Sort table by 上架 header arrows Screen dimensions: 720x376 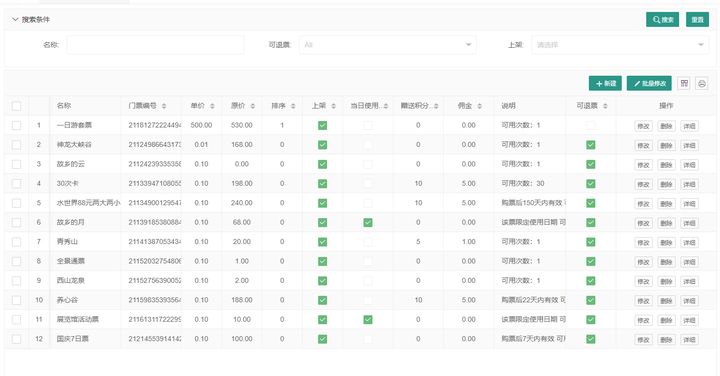[333, 106]
